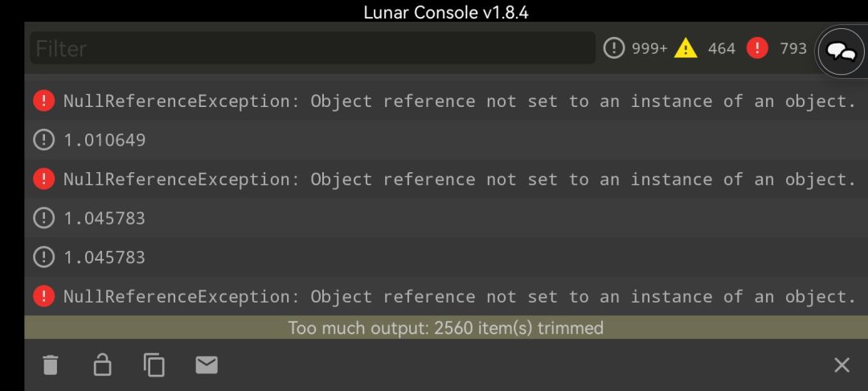This screenshot has height=391, width=868.
Task: Toggle the warning filter showing 464
Action: [705, 48]
